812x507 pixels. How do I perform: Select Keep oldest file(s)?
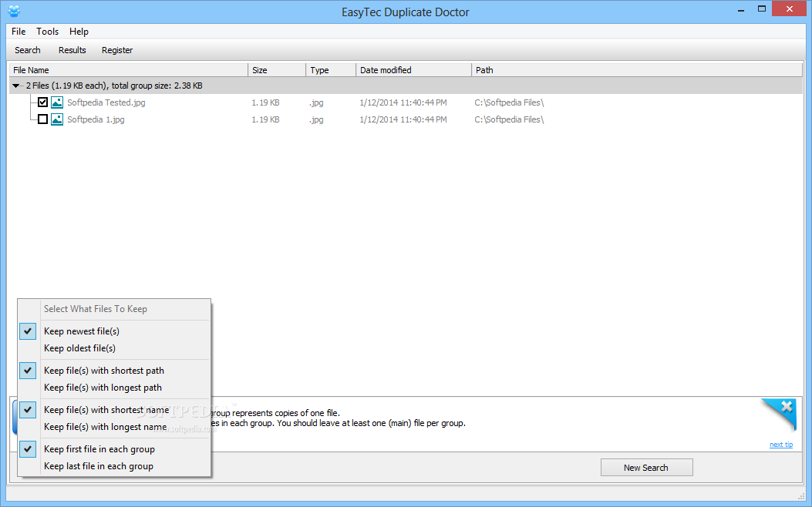pyautogui.click(x=114, y=348)
